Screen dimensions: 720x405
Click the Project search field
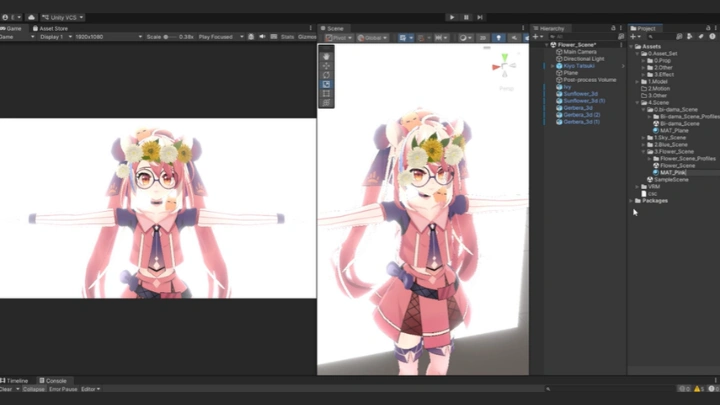(x=660, y=37)
